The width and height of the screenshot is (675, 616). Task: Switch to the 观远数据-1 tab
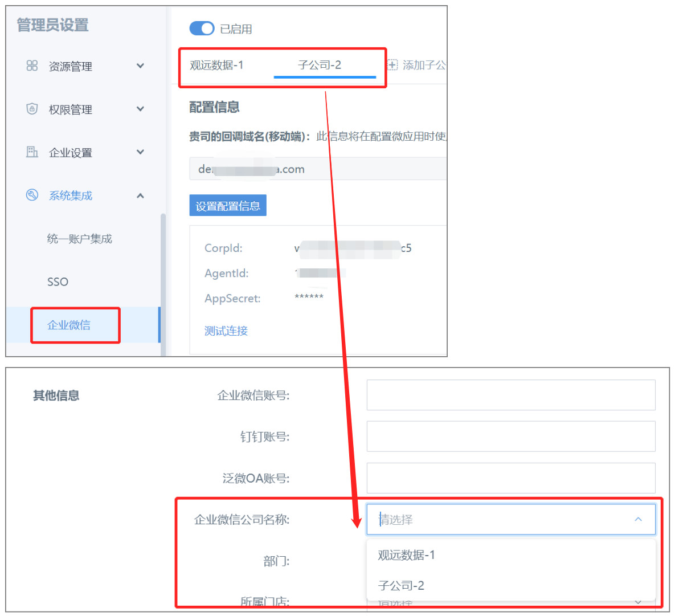pos(216,65)
